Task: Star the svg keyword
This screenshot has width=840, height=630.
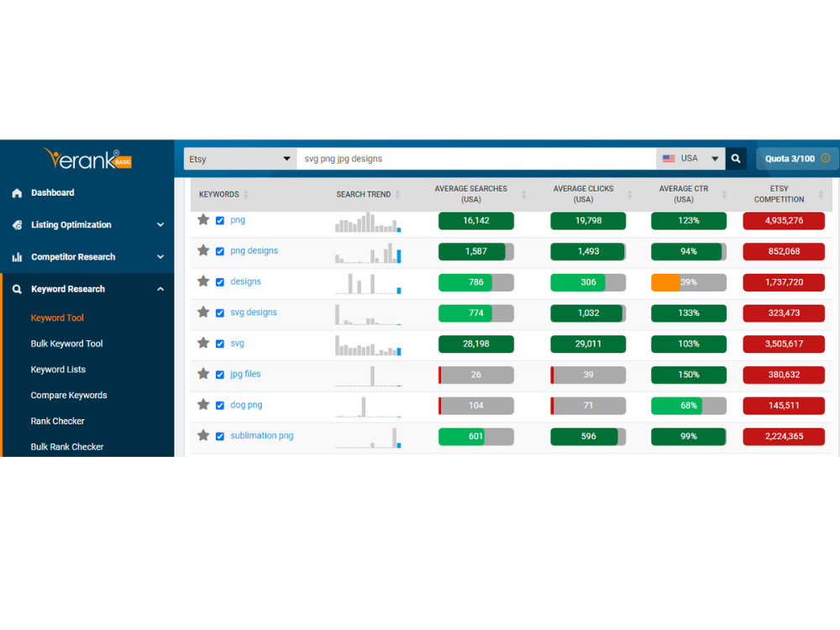Action: pos(203,343)
